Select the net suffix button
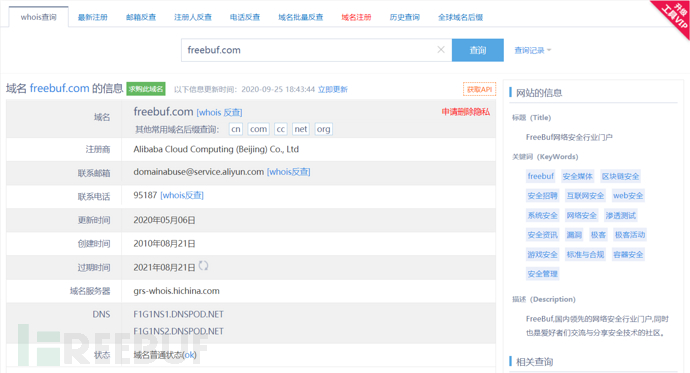The image size is (690, 373). pyautogui.click(x=301, y=129)
